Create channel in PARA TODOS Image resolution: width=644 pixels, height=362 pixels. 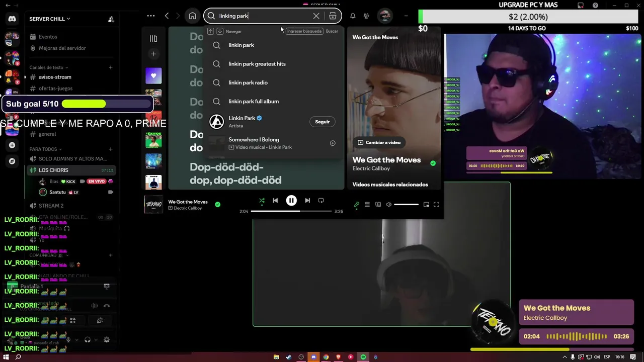[x=111, y=149]
